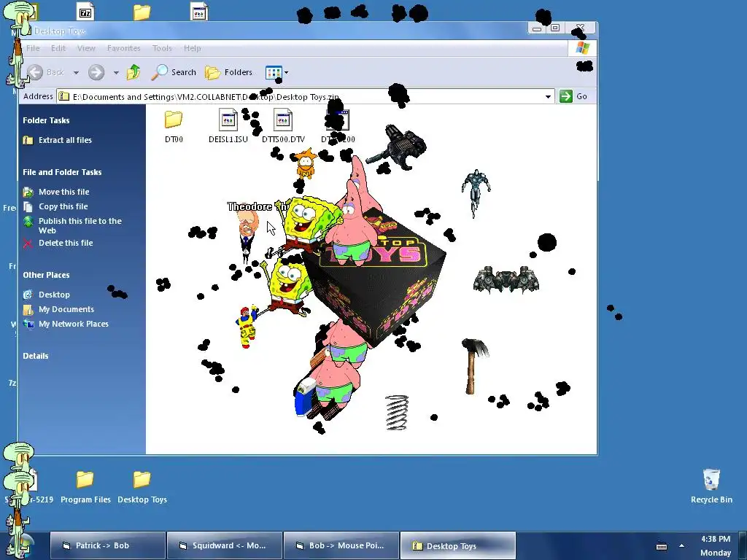Click the Desktop Toys black box

click(381, 286)
